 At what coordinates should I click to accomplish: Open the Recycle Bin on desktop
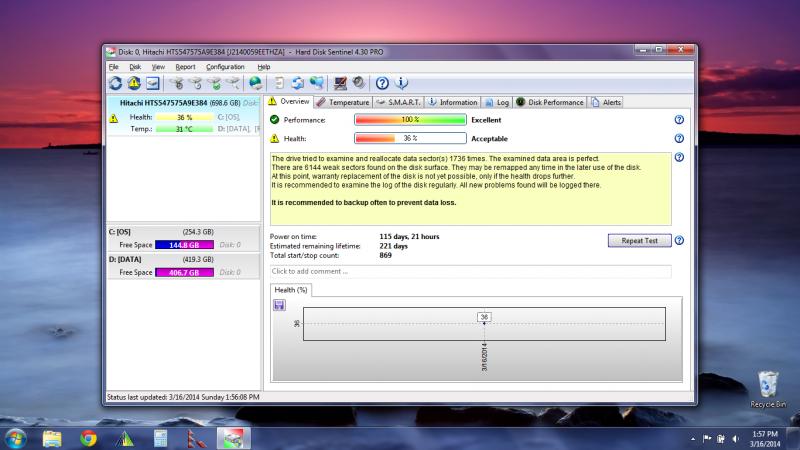coord(768,390)
